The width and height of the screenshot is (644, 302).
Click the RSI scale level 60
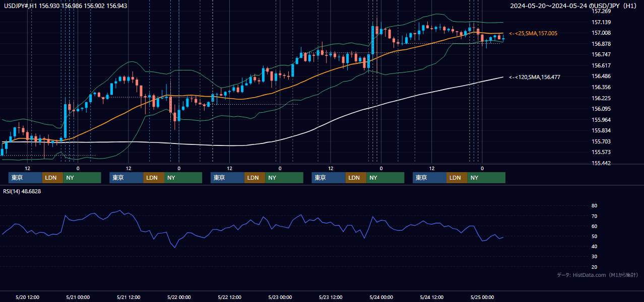pyautogui.click(x=595, y=226)
